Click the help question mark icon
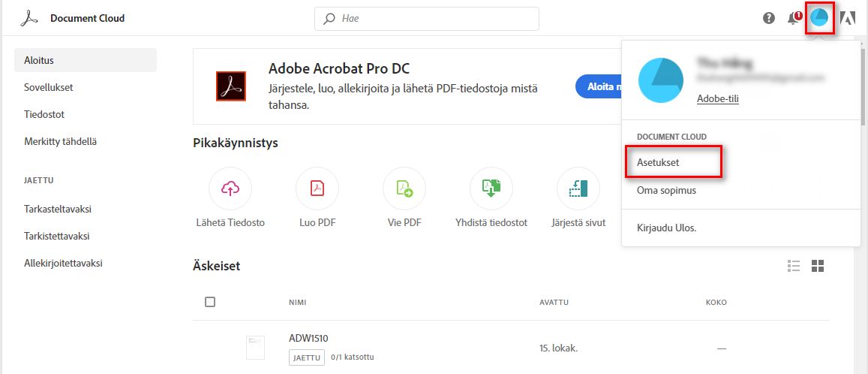This screenshot has height=374, width=868. [769, 18]
